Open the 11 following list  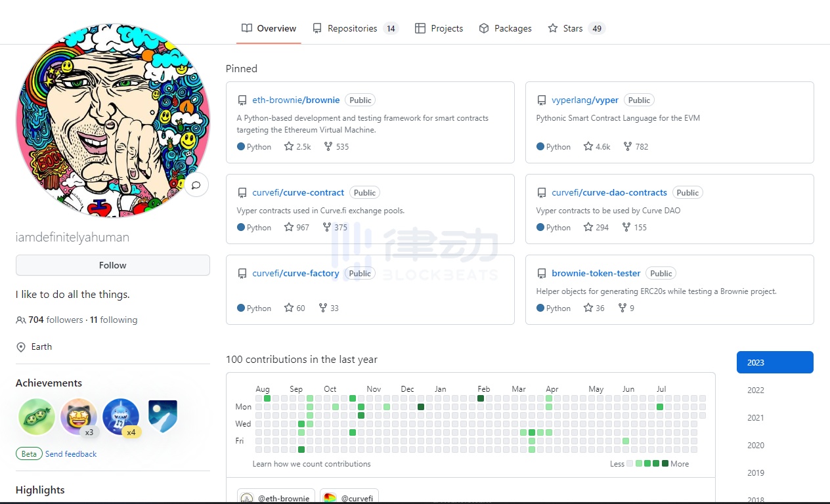114,320
